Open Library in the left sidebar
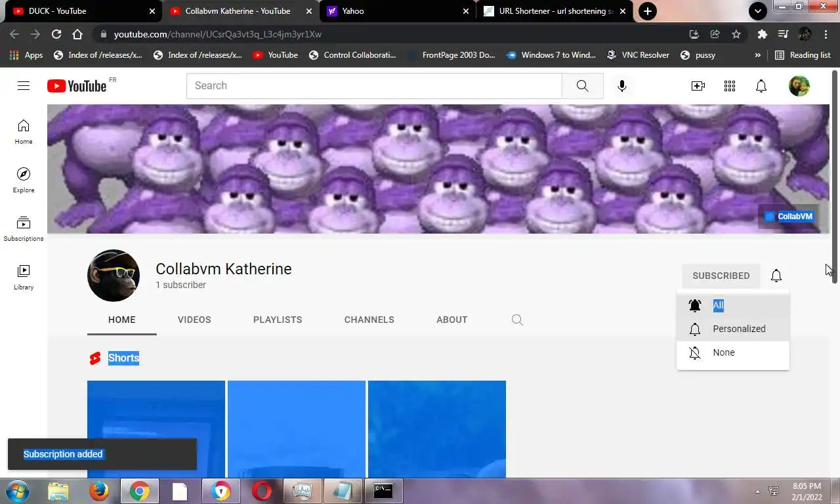This screenshot has height=504, width=840. (x=24, y=277)
